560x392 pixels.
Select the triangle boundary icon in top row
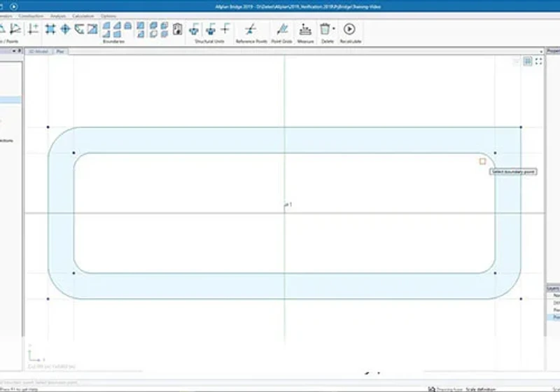click(x=117, y=25)
